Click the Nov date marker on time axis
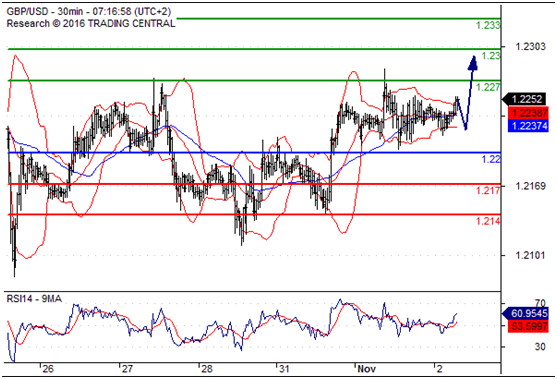The width and height of the screenshot is (557, 379). click(x=367, y=369)
